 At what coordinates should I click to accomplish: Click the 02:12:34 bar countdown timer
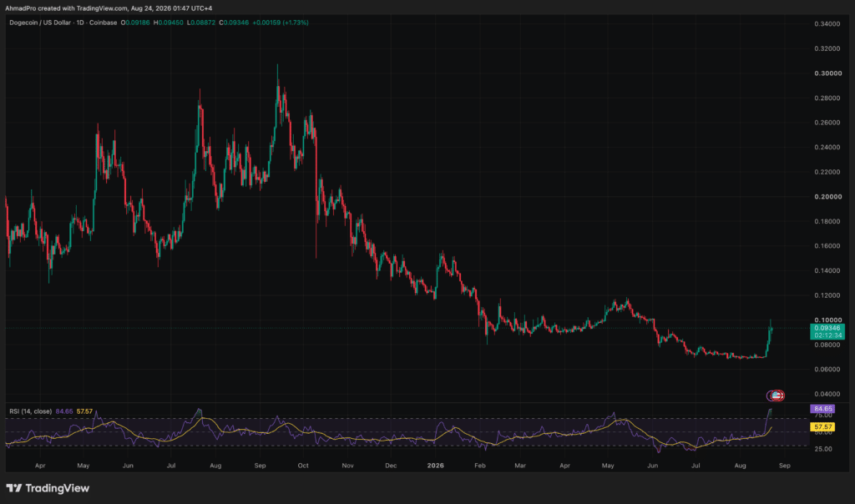827,335
